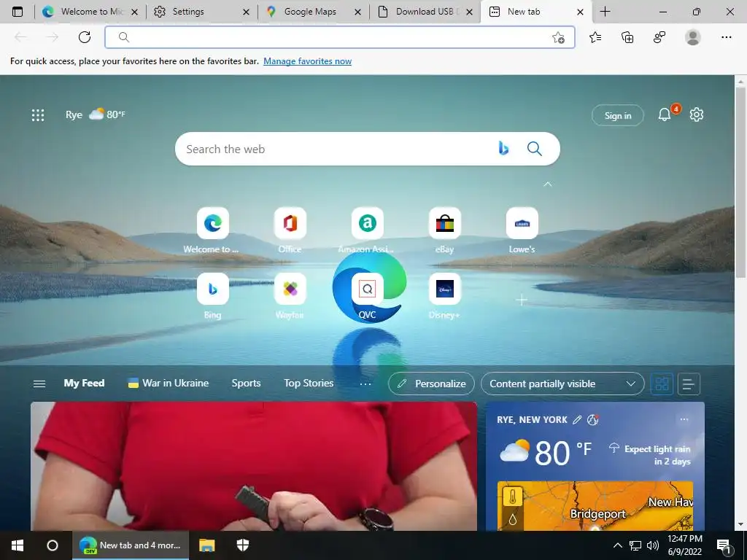Select Top Stories feed topic
This screenshot has width=747, height=560.
[x=309, y=384]
